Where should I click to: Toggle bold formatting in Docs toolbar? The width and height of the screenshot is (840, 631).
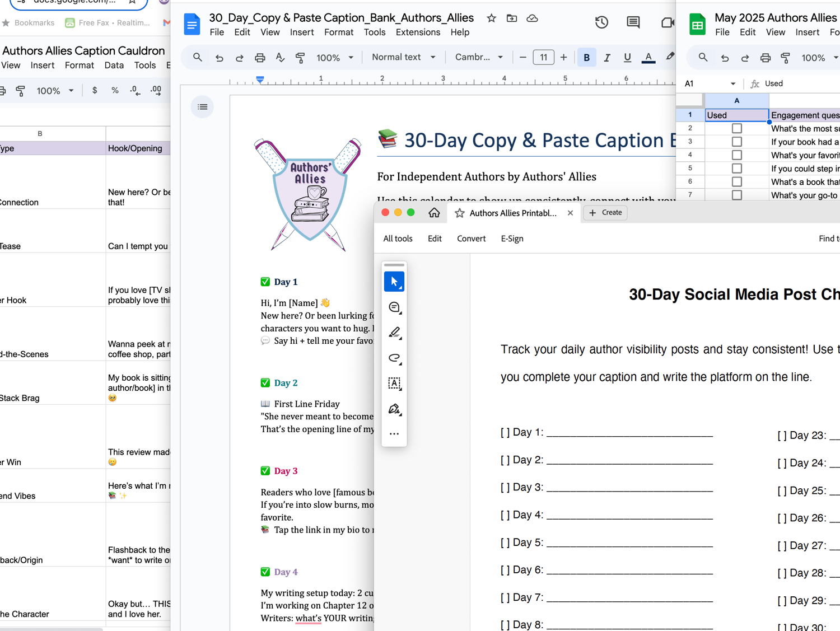pyautogui.click(x=586, y=57)
